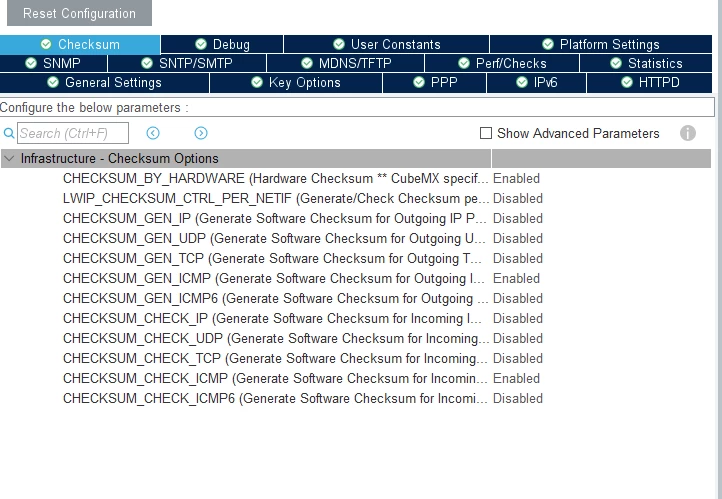Viewport: 722px width, 499px height.
Task: Switch to the Statistics tab
Action: [x=646, y=63]
